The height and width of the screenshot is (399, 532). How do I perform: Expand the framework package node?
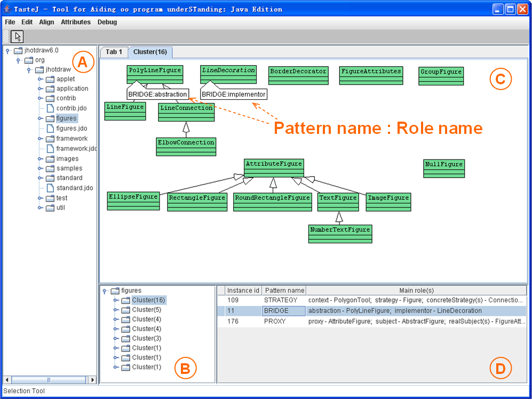tap(40, 139)
